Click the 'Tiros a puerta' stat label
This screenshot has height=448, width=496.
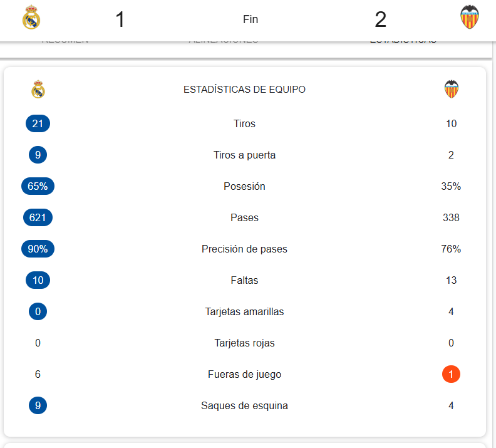[x=244, y=155]
